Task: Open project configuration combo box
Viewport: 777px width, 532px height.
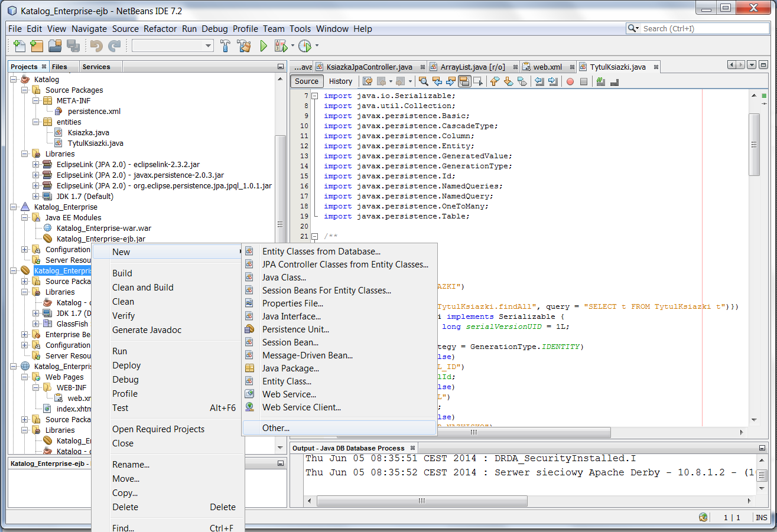Action: tap(173, 45)
